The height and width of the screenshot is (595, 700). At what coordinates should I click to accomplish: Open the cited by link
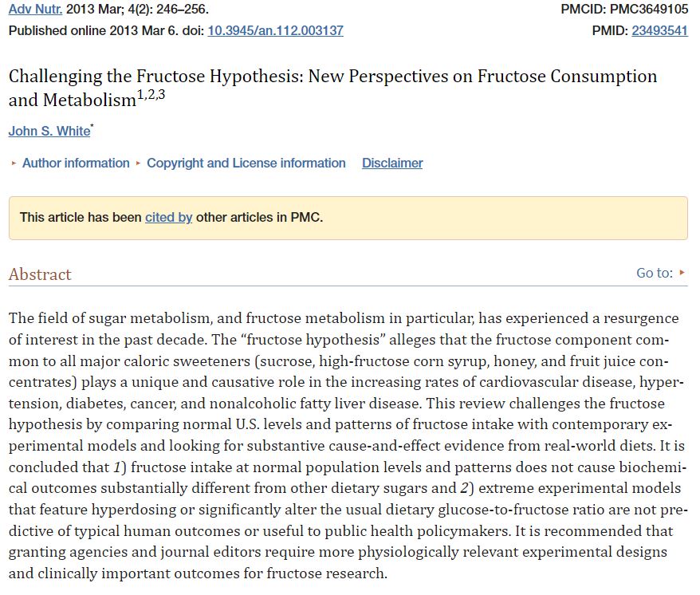(x=168, y=217)
